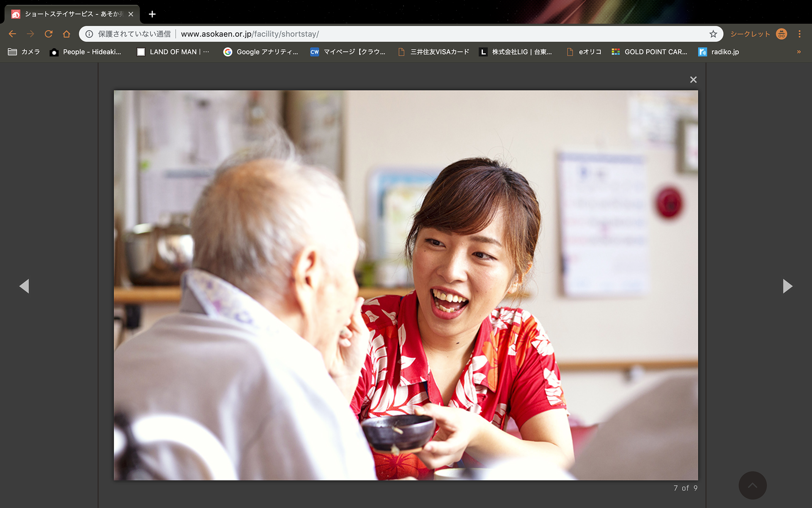Open a new browser tab
Image resolution: width=812 pixels, height=508 pixels.
(x=152, y=14)
